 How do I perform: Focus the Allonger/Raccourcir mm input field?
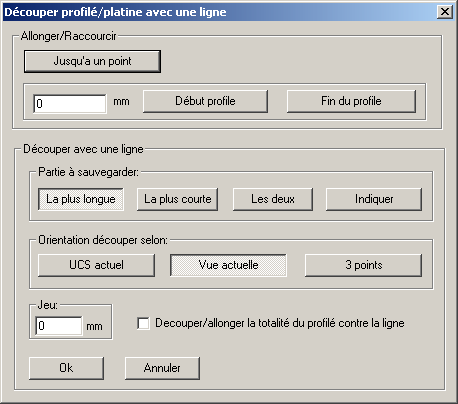[x=70, y=104]
